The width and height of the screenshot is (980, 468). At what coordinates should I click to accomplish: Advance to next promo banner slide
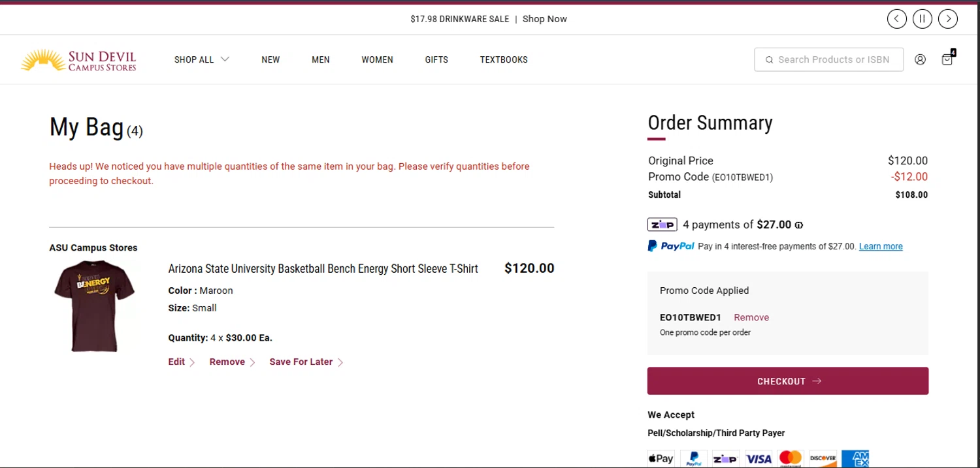coord(947,19)
